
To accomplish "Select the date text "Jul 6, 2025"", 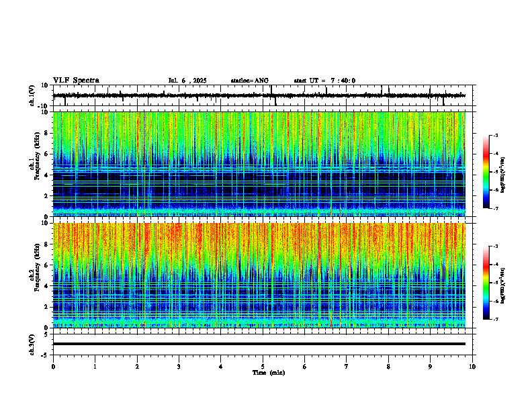I will 187,81.
